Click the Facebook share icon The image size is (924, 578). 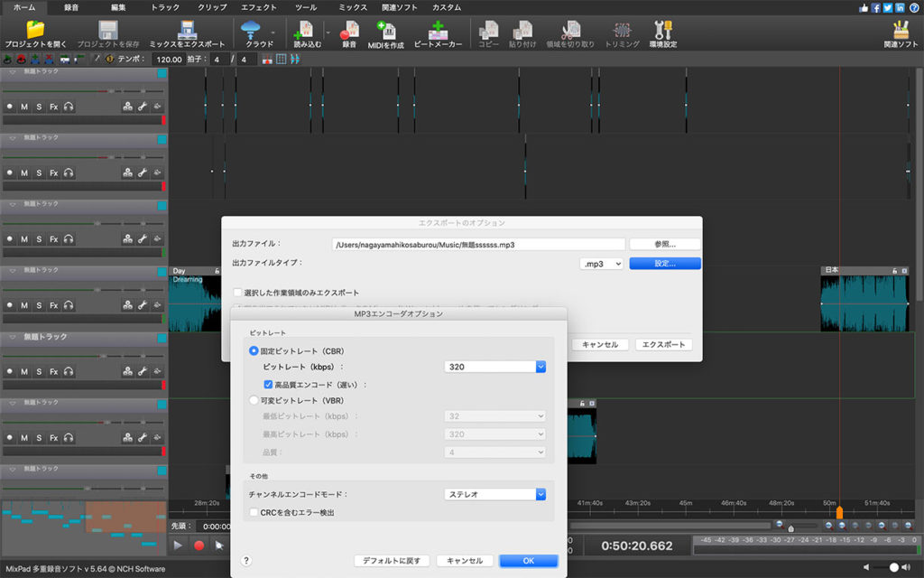(x=875, y=7)
